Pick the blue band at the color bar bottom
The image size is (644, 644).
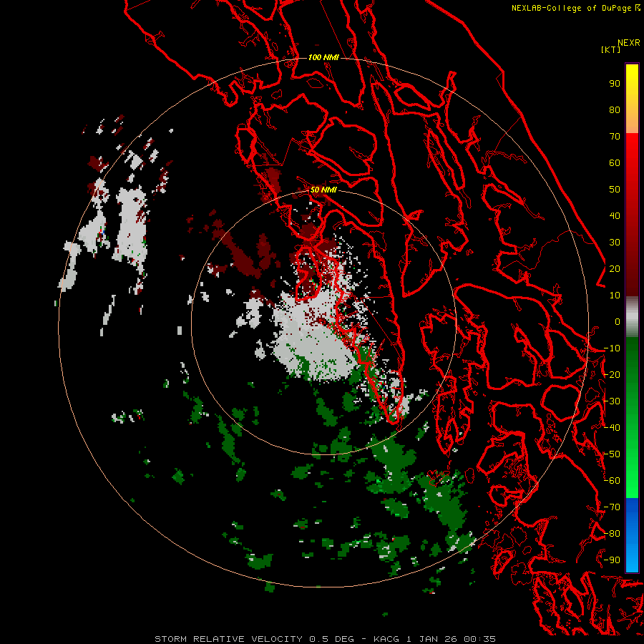pos(632,535)
